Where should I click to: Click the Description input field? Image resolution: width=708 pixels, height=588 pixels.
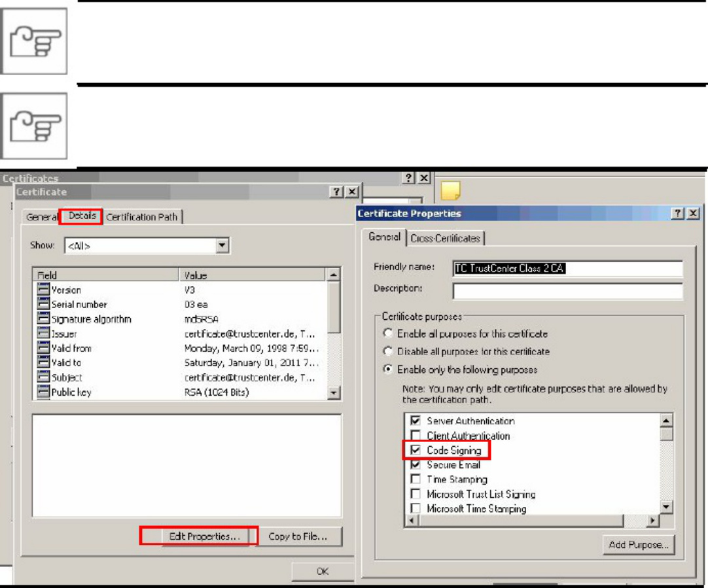click(x=568, y=290)
